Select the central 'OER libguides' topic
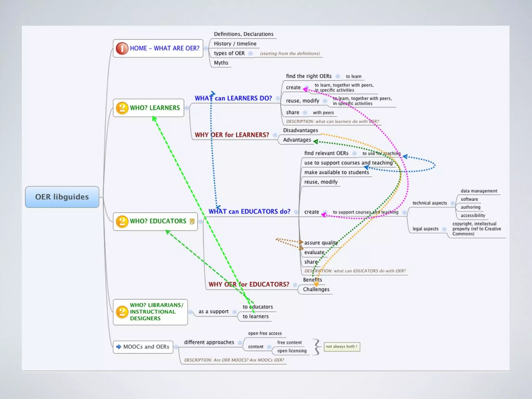This screenshot has width=532, height=399. coord(62,197)
